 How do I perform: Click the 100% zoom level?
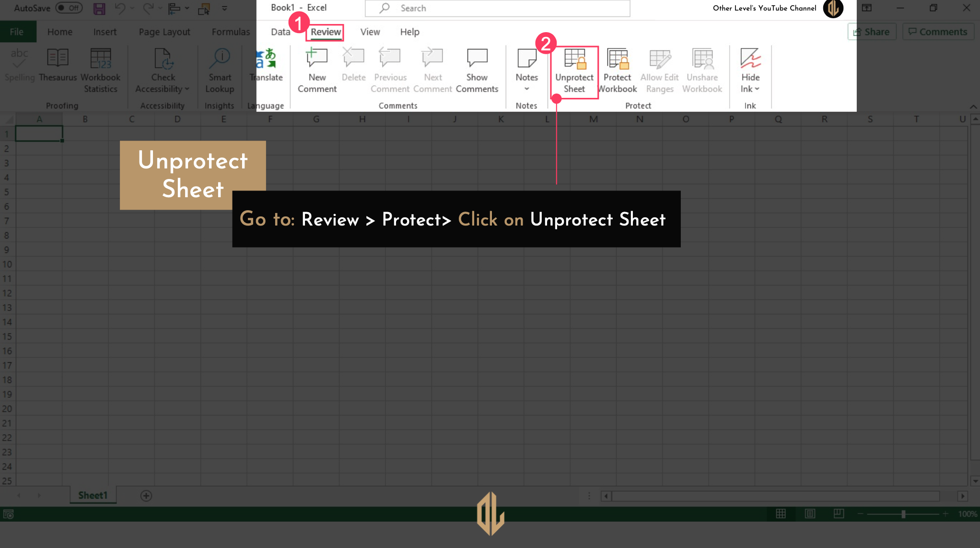click(x=968, y=514)
